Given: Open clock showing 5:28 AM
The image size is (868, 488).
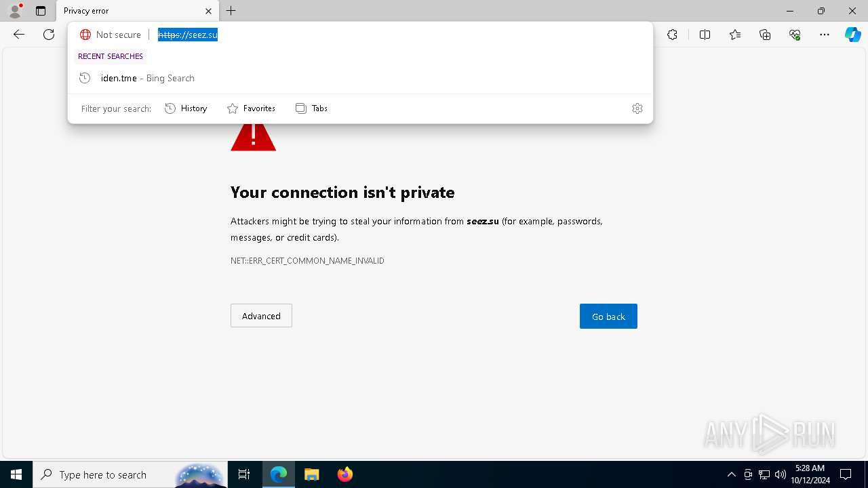Looking at the screenshot, I should coord(810,474).
